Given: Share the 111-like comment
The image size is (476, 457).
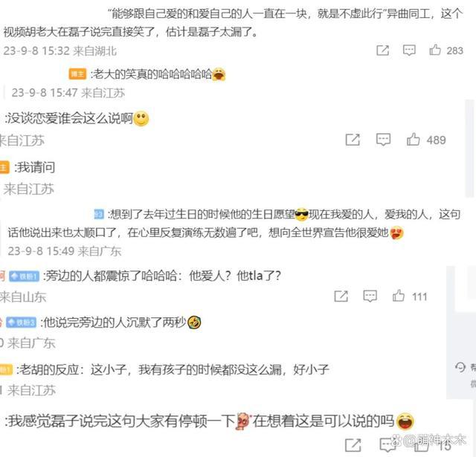Looking at the screenshot, I should [x=341, y=296].
